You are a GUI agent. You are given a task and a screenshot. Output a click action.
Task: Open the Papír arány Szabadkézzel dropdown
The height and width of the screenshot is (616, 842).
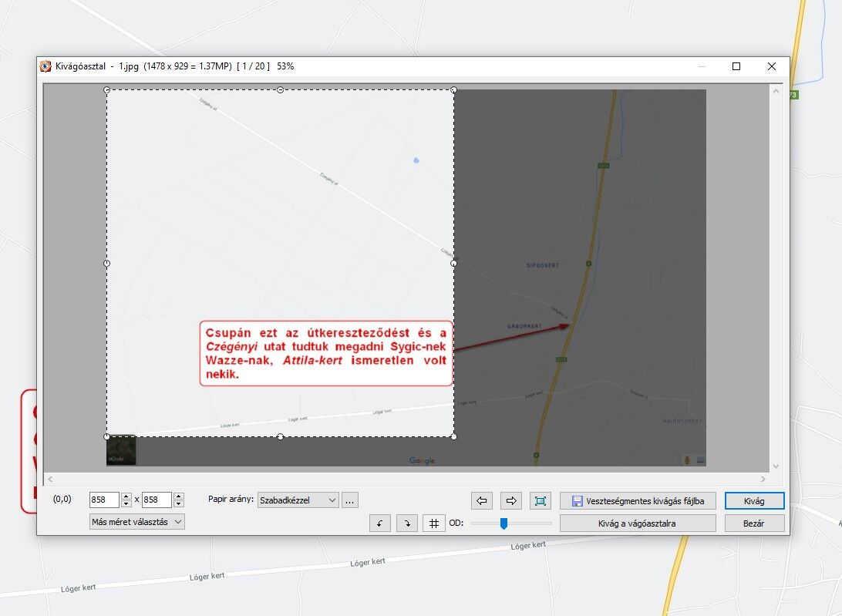click(298, 500)
